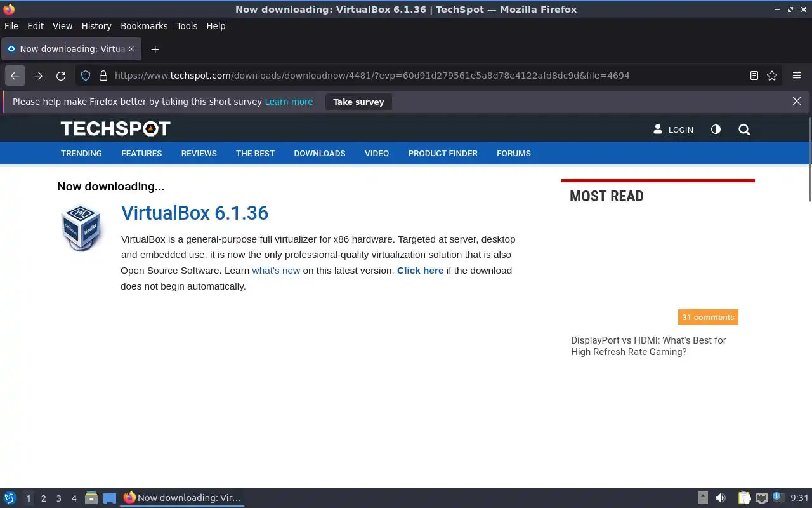This screenshot has width=812, height=508.
Task: Open tracking protection shield icon
Action: click(86, 76)
